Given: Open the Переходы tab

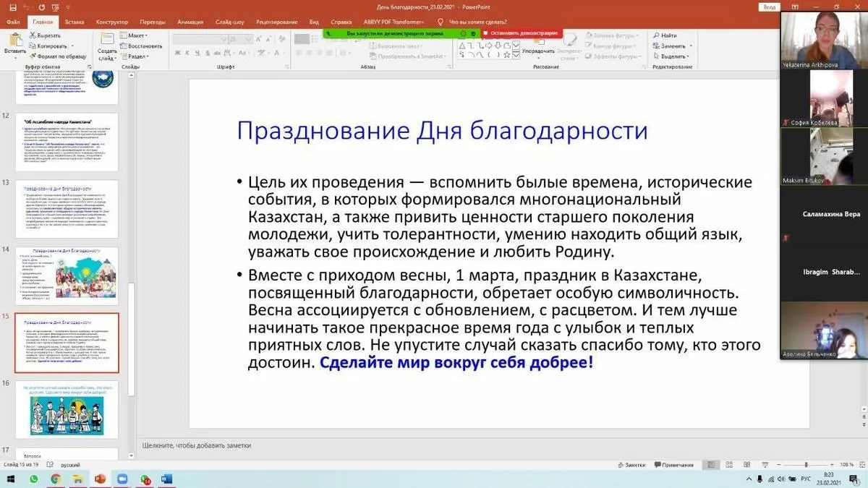Looking at the screenshot, I should [153, 22].
